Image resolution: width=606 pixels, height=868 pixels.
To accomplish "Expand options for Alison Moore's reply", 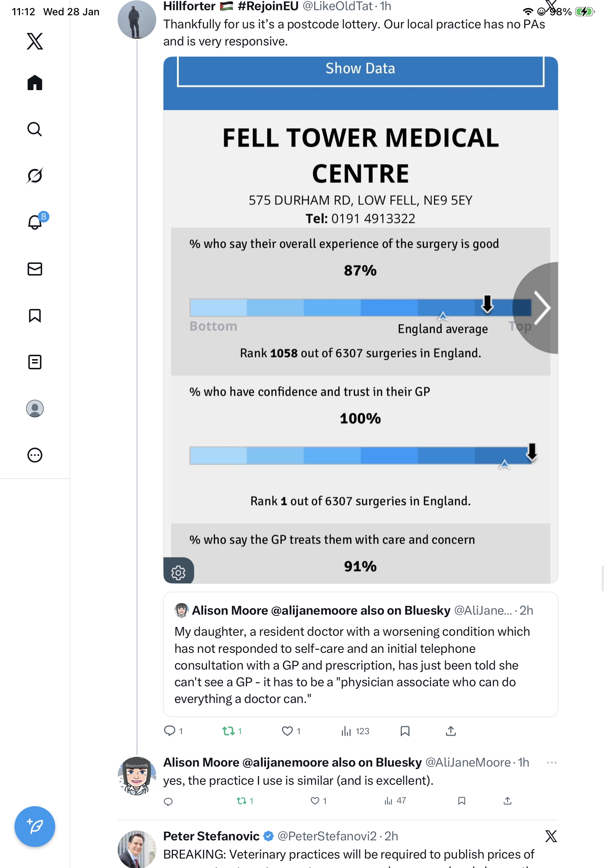I will (551, 762).
